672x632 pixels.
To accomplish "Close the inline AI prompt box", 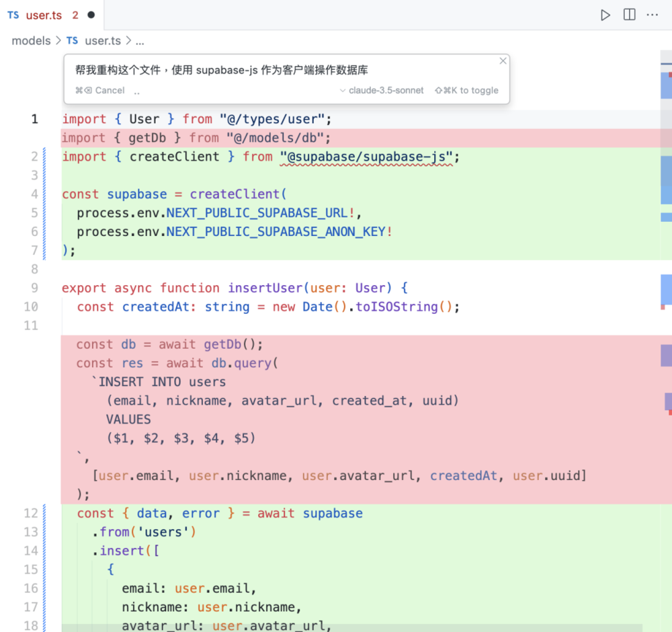I will pyautogui.click(x=503, y=61).
